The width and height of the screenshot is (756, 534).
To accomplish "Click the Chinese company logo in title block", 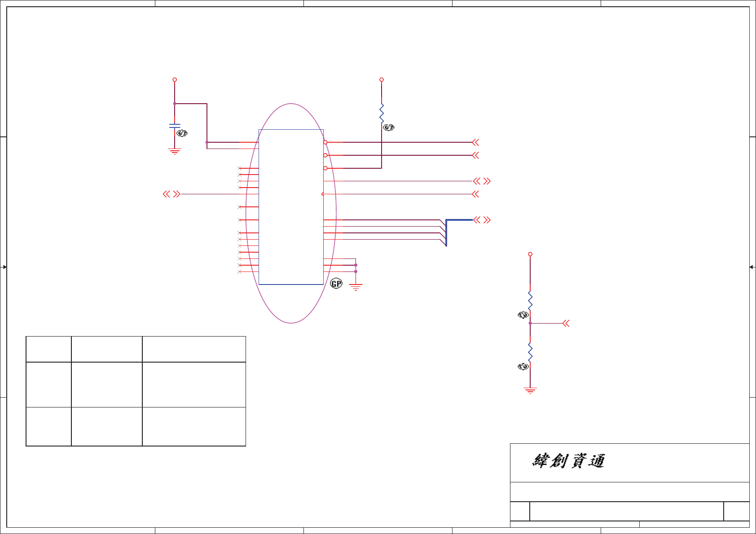I will pos(568,461).
